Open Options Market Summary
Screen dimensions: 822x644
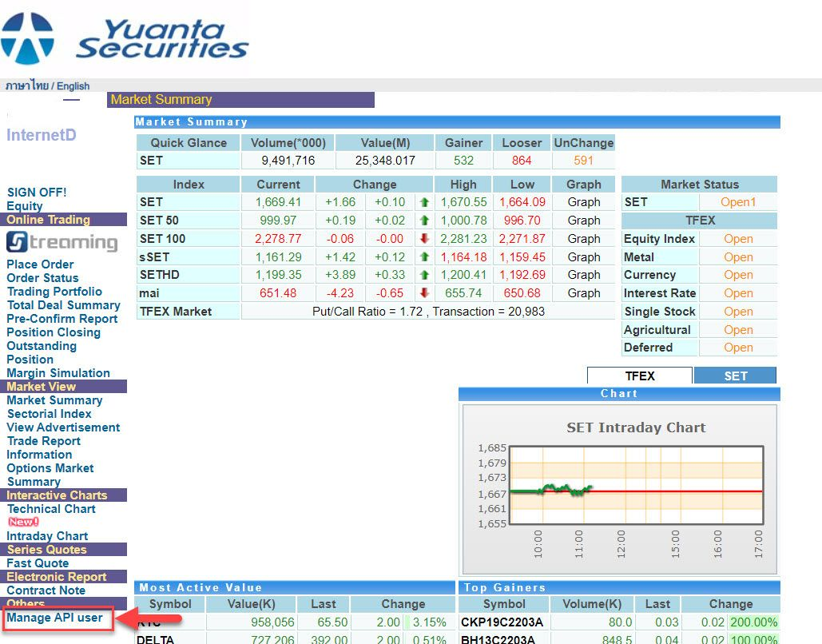tap(50, 475)
